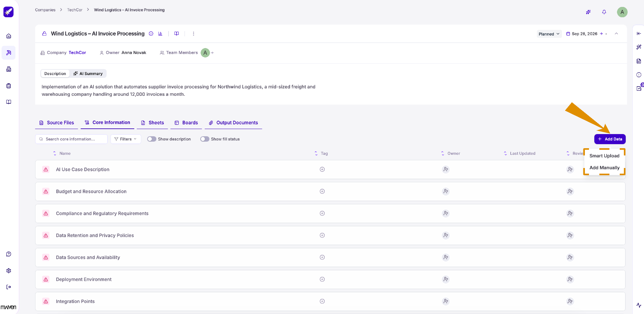
Task: Open the clipboard icon in left sidebar
Action: coord(9,86)
